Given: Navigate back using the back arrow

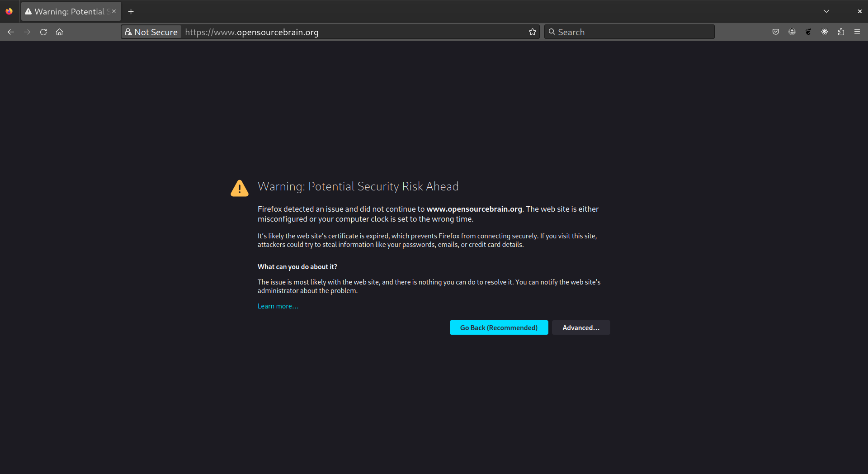Looking at the screenshot, I should point(11,32).
